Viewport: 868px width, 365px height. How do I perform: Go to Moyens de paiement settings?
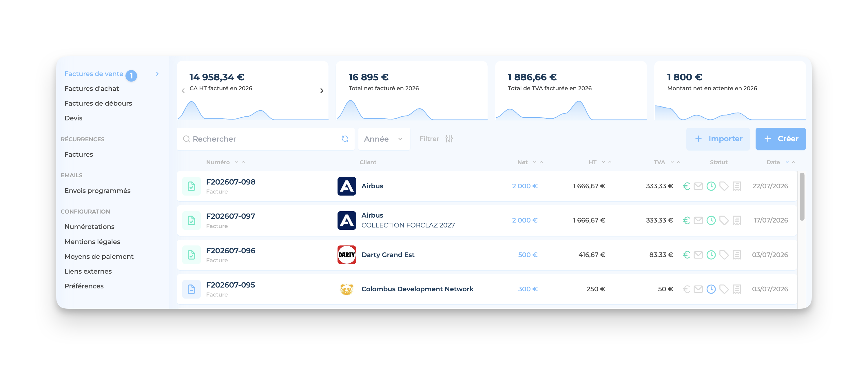tap(99, 256)
